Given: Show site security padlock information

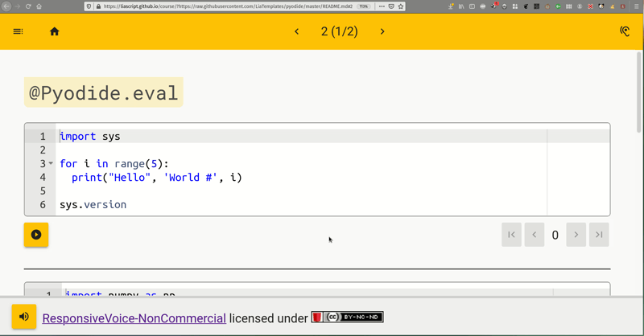Looking at the screenshot, I should [x=98, y=6].
